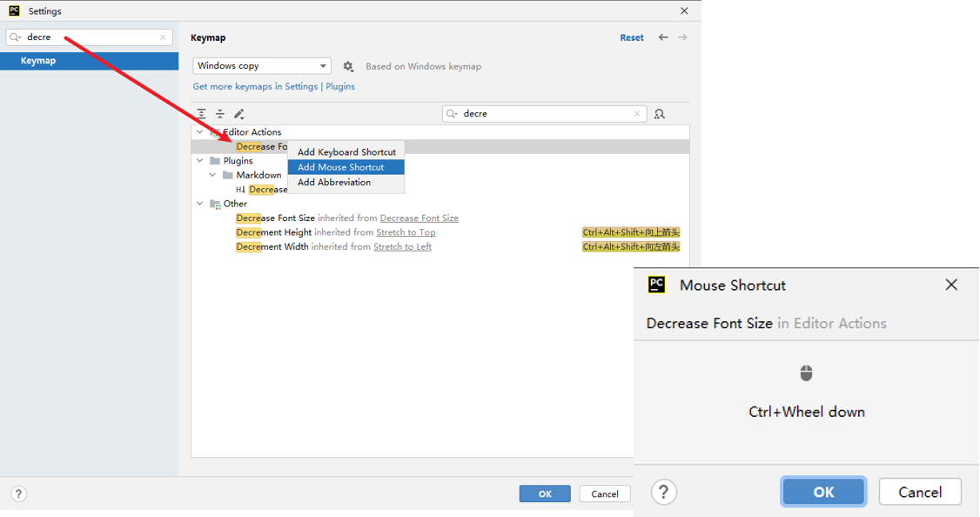Click the pencil edit shortcut icon
Viewport: 980px width, 517px height.
pyautogui.click(x=239, y=114)
